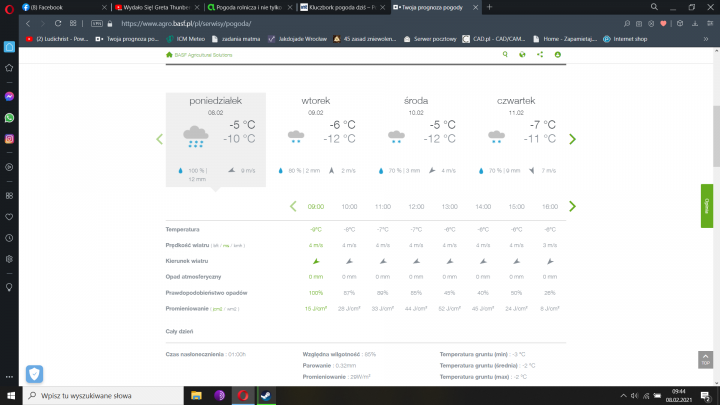Click the site padlock security icon
This screenshot has width=720, height=405.
[x=110, y=23]
